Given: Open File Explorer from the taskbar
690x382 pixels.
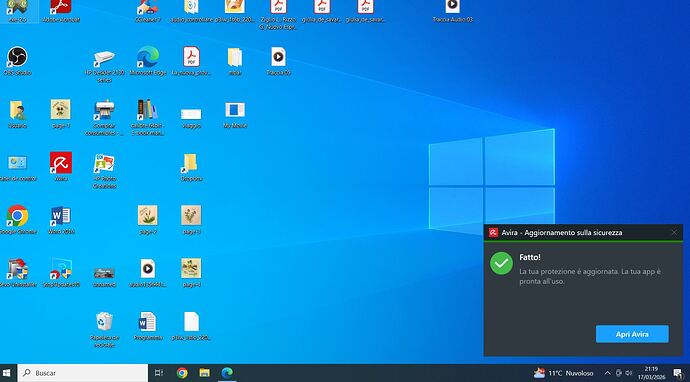Looking at the screenshot, I should tap(205, 373).
